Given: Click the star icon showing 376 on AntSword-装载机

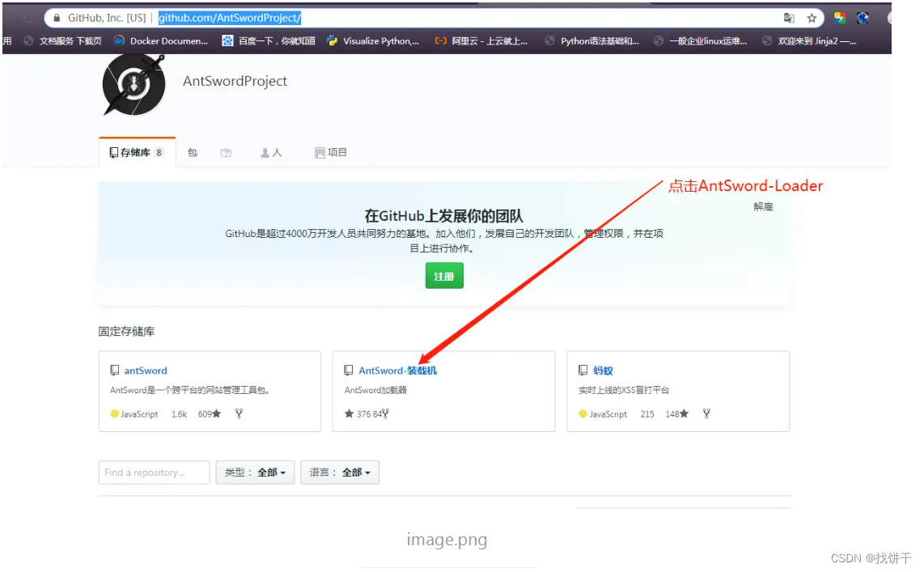Looking at the screenshot, I should click(349, 413).
